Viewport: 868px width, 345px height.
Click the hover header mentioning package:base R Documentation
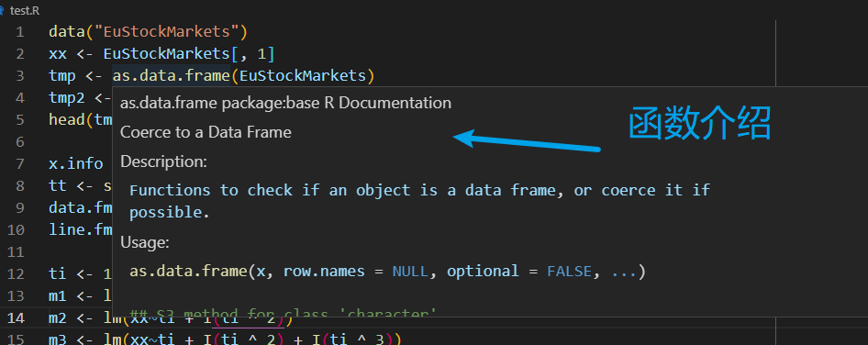click(x=285, y=103)
